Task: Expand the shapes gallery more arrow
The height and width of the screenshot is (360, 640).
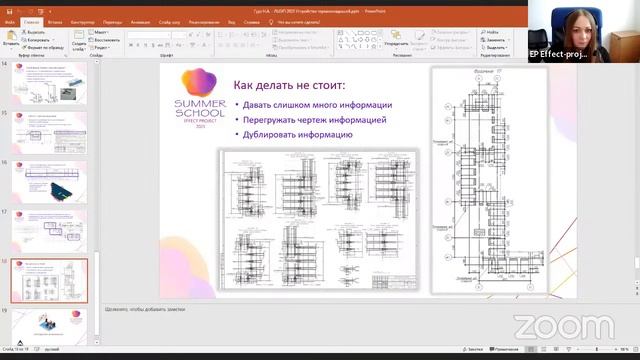Action: 380,47
